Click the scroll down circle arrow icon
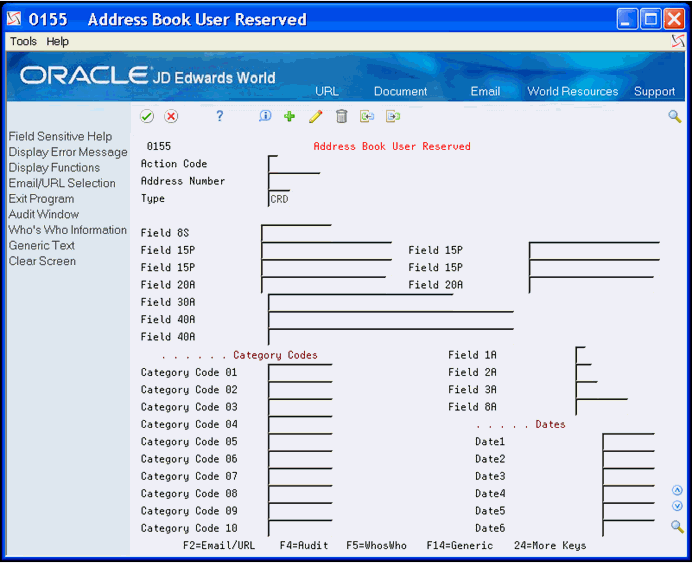Viewport: 692px width, 563px height. pyautogui.click(x=677, y=506)
